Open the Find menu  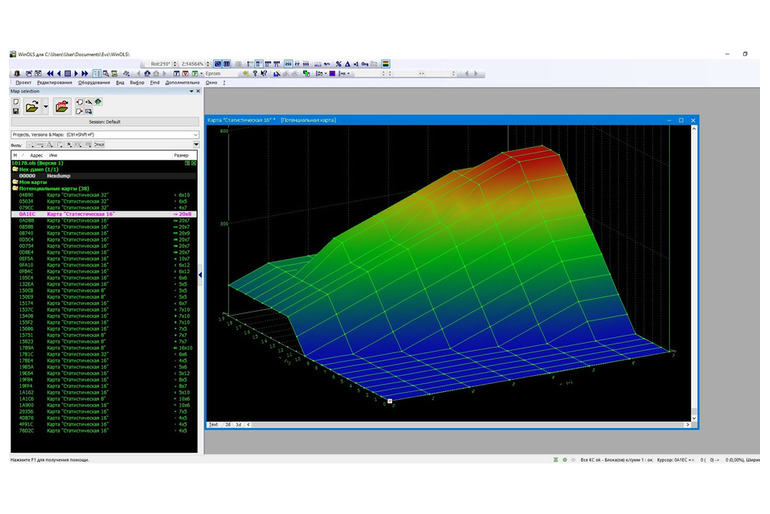[155, 82]
